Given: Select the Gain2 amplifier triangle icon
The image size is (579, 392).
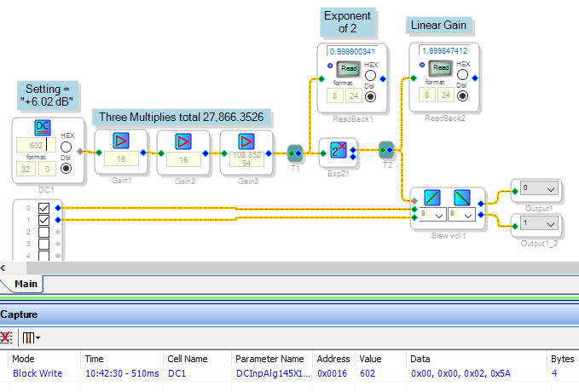Looking at the screenshot, I should point(183,141).
